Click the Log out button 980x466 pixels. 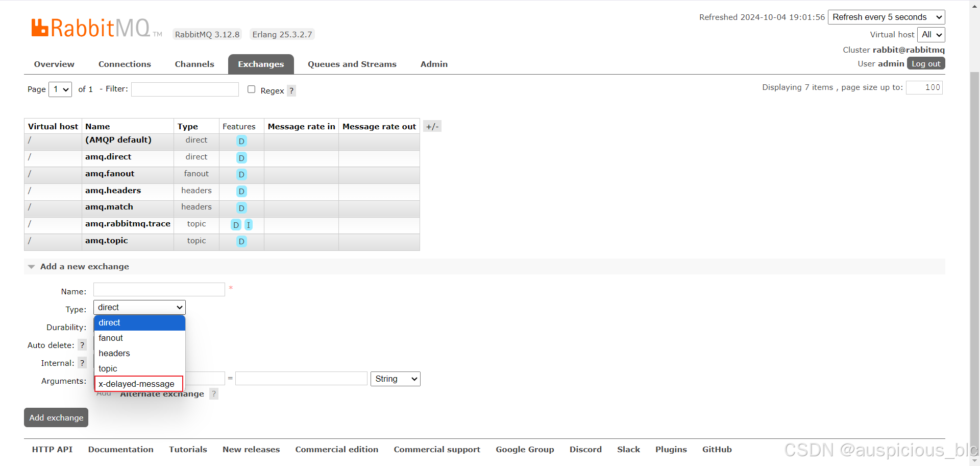(x=926, y=63)
